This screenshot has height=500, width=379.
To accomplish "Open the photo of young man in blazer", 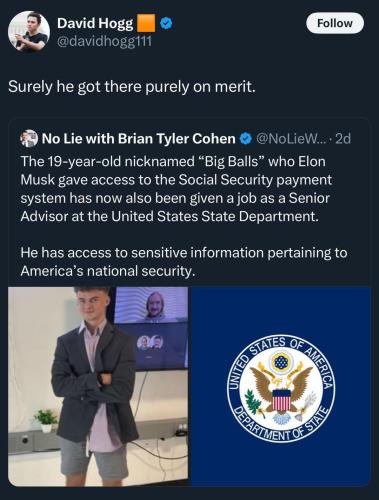I will 98,386.
